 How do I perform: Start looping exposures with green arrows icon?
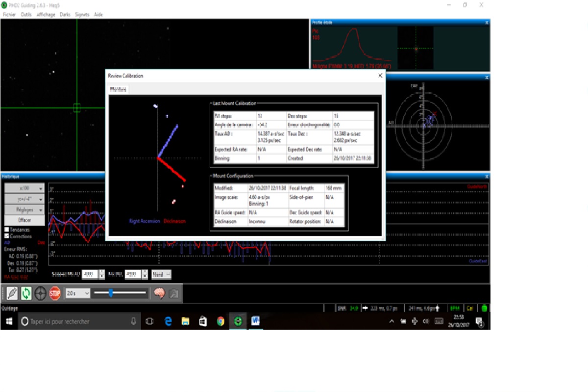tap(26, 293)
